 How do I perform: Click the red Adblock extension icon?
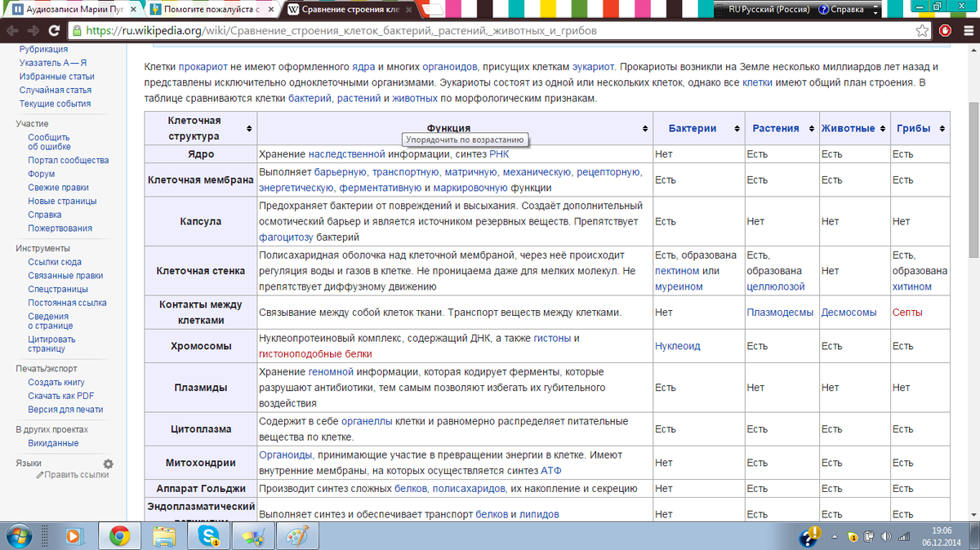[x=946, y=31]
